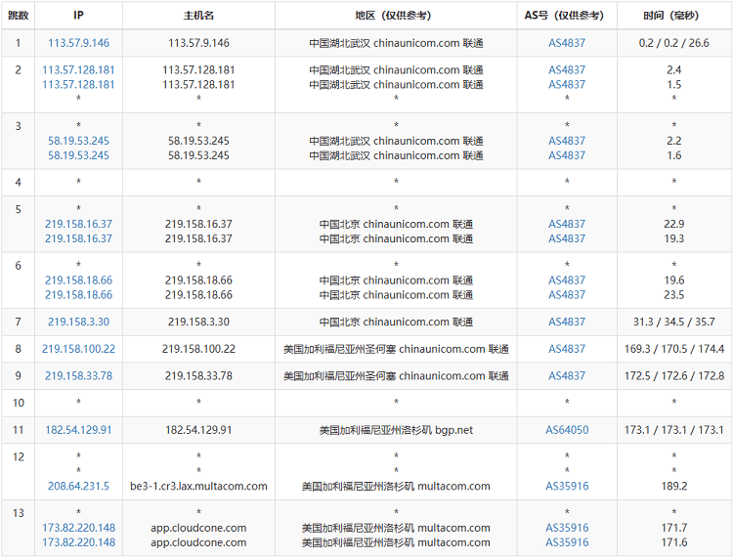Click the AS64050 link
The width and height of the screenshot is (733, 560).
point(567,430)
